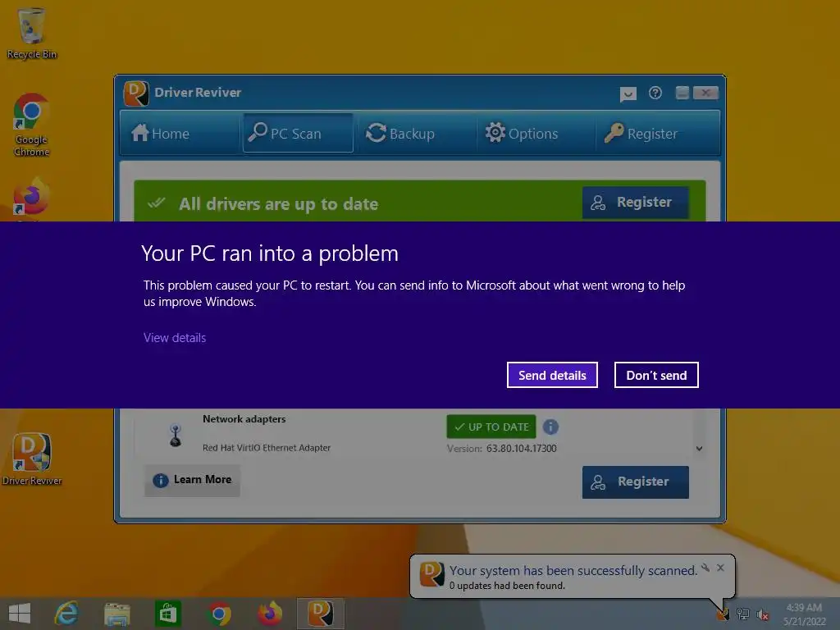
Task: Select Driver Reviver taskbar button
Action: tap(321, 614)
